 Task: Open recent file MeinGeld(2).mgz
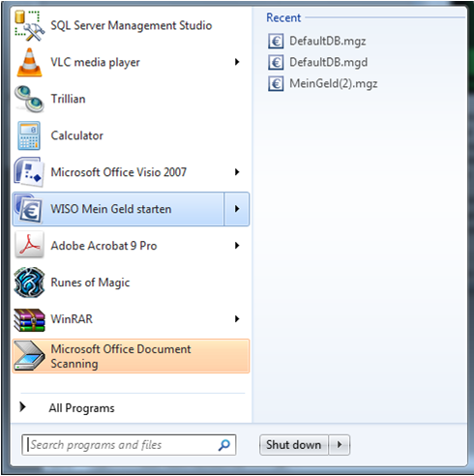[x=334, y=83]
